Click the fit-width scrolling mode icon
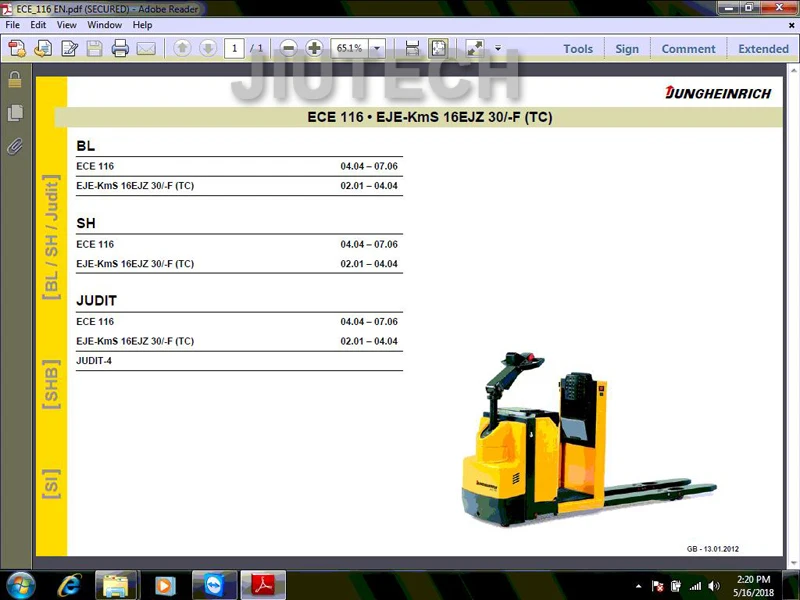The width and height of the screenshot is (800, 600). (412, 48)
